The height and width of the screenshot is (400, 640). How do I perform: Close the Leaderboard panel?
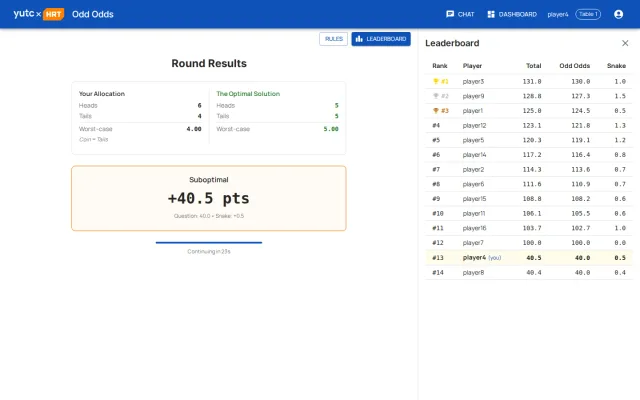(x=625, y=43)
